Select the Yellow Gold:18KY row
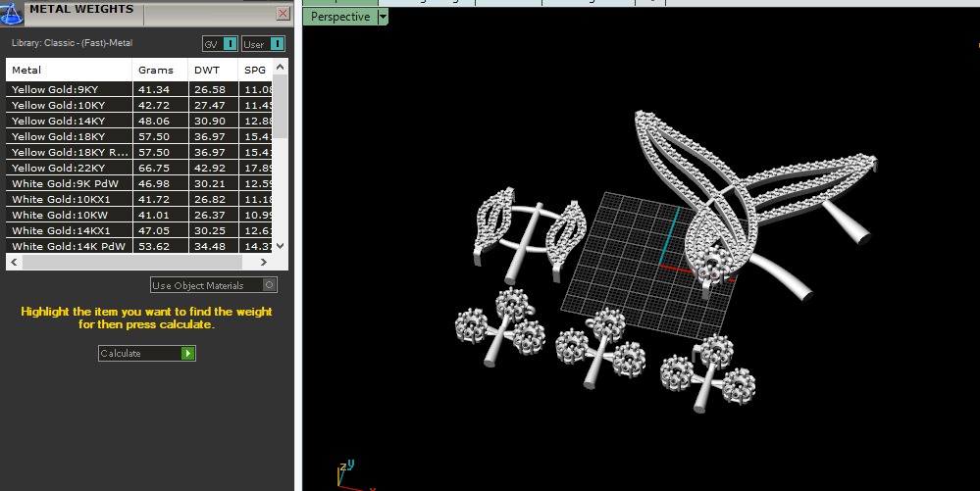Image resolution: width=980 pixels, height=491 pixels. [x=139, y=136]
